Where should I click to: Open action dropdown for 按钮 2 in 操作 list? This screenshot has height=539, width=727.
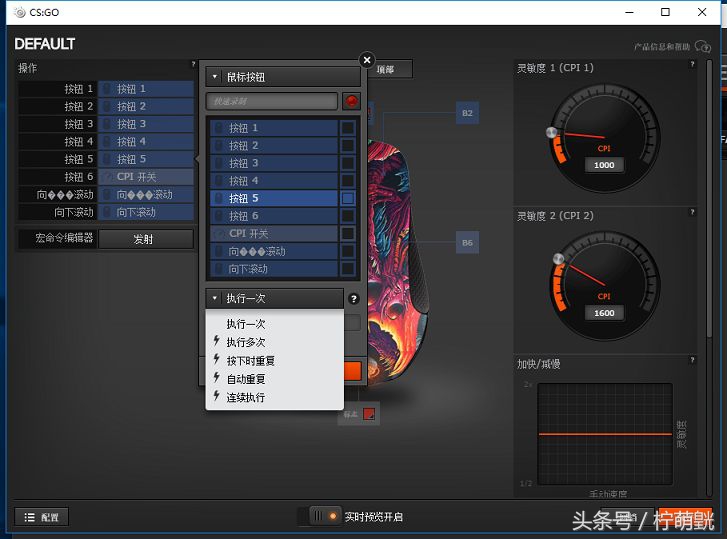coord(146,106)
